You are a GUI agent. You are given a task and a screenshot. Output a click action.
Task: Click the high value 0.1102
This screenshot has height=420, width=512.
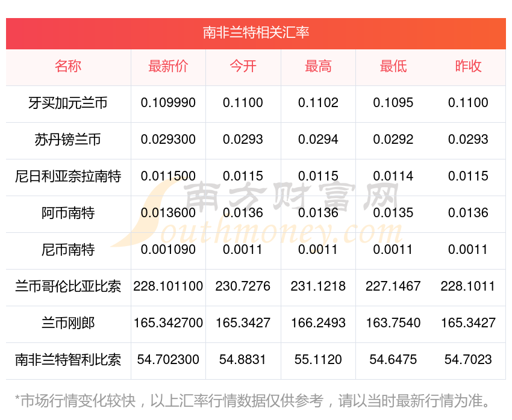point(318,103)
